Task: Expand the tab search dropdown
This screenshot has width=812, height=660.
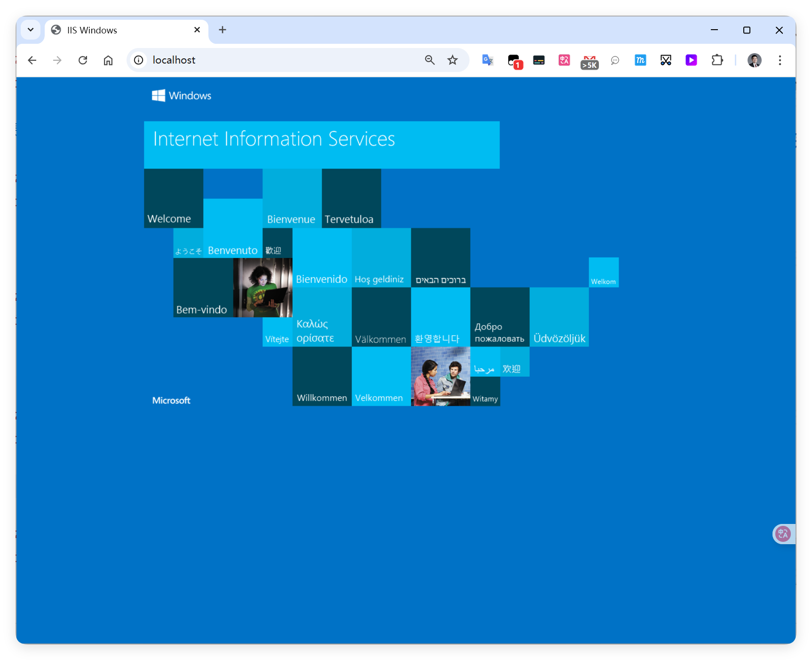Action: (31, 30)
